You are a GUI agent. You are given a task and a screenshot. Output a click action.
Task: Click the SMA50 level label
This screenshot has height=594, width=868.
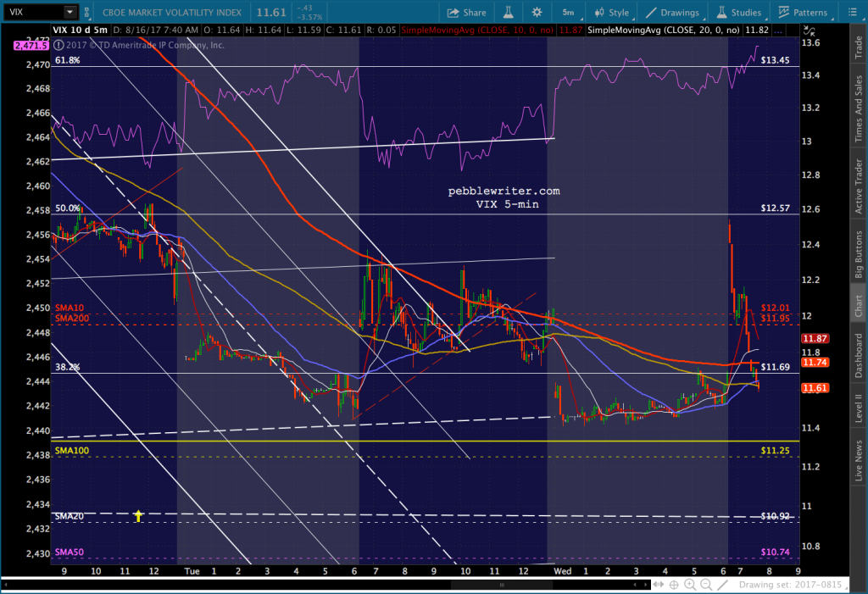[70, 552]
